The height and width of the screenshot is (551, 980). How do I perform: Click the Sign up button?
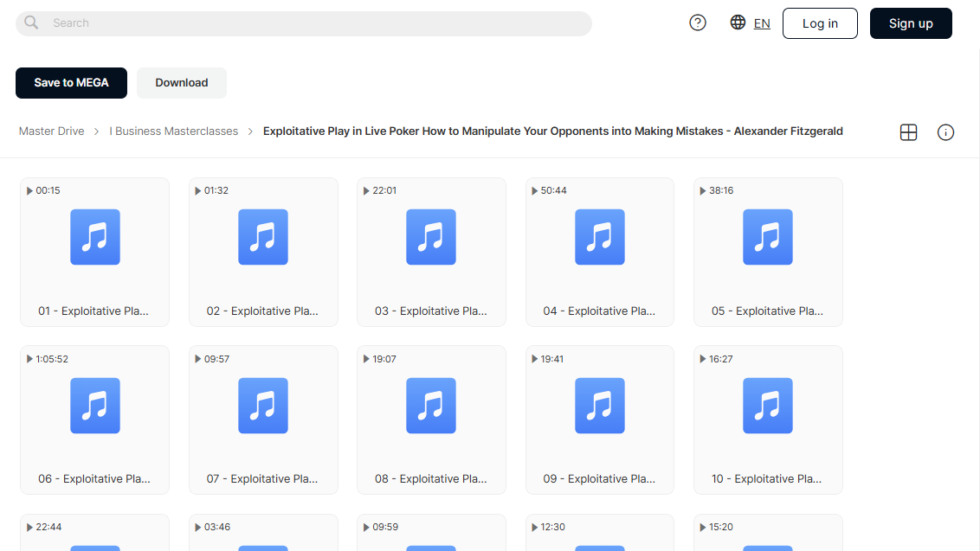pos(911,23)
